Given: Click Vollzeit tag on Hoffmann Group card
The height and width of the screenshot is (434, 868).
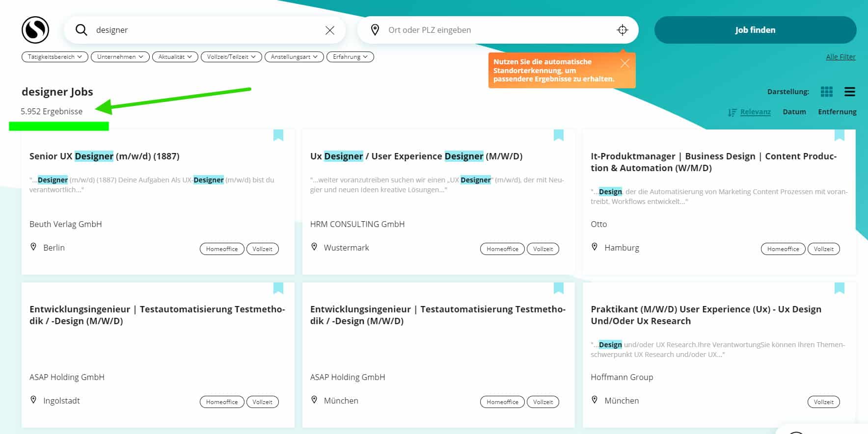Looking at the screenshot, I should 824,402.
